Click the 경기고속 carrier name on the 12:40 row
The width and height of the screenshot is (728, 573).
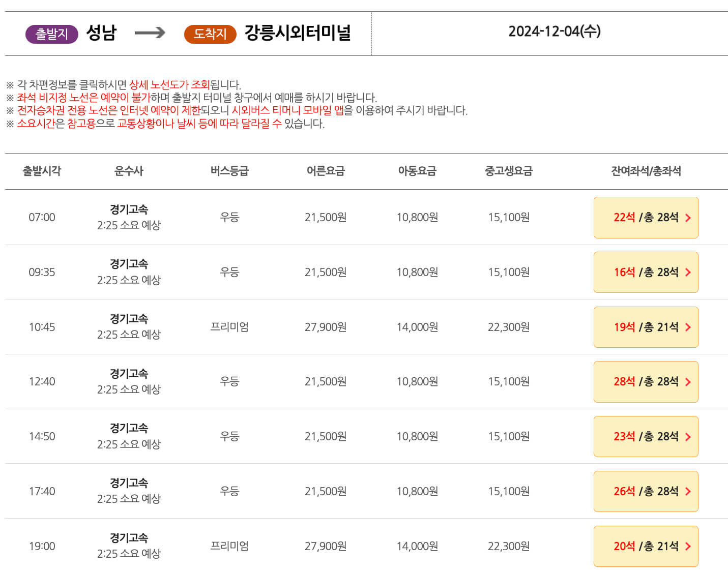click(130, 374)
